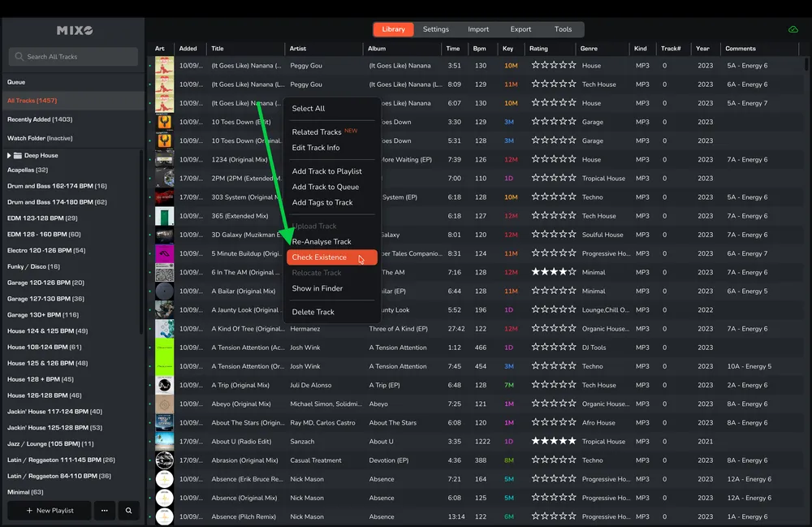Screen dimensions: 812x527
Task: Sort library by Genre column header
Action: click(x=589, y=49)
